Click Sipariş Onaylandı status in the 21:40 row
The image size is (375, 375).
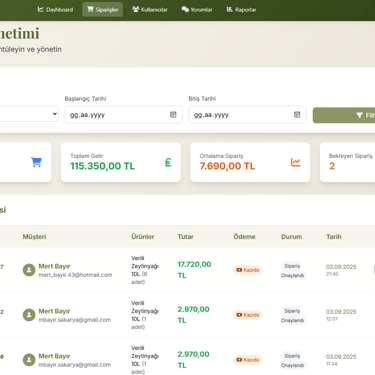[x=293, y=271]
